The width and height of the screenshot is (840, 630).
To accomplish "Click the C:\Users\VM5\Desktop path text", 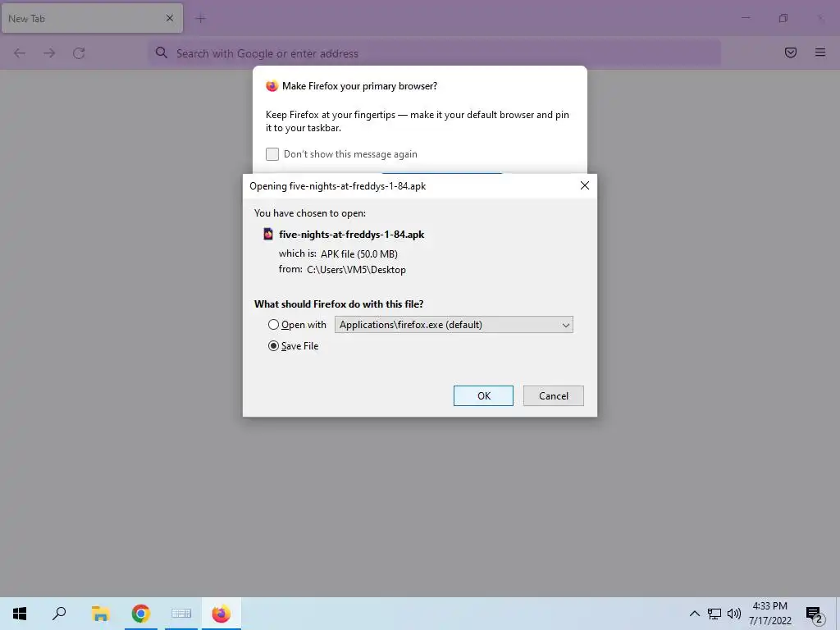I will pyautogui.click(x=356, y=269).
